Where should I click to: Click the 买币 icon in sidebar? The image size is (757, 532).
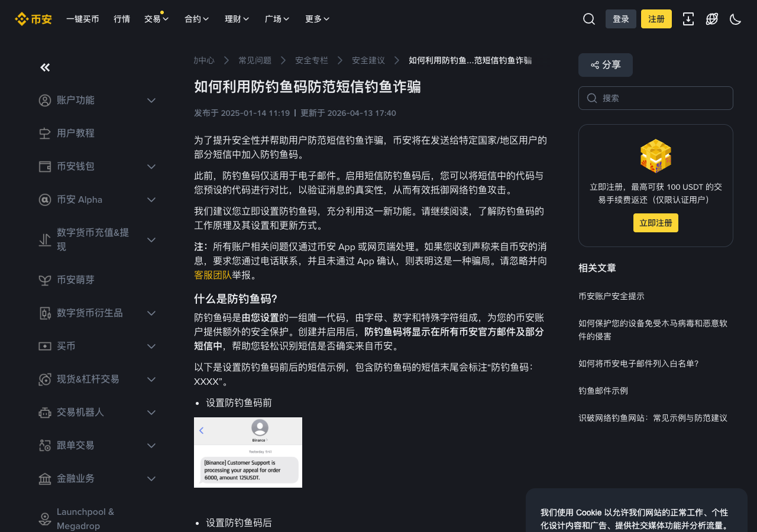tap(45, 346)
